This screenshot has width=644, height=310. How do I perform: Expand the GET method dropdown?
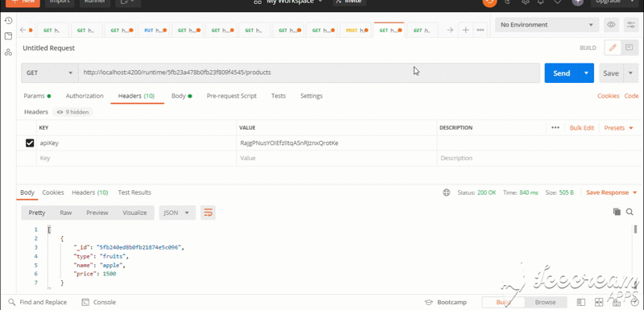pyautogui.click(x=49, y=72)
